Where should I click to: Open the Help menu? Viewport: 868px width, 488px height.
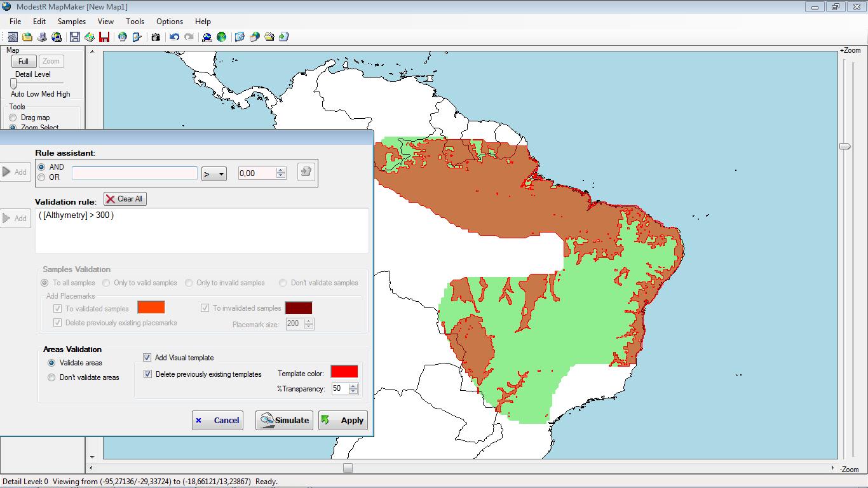click(203, 21)
